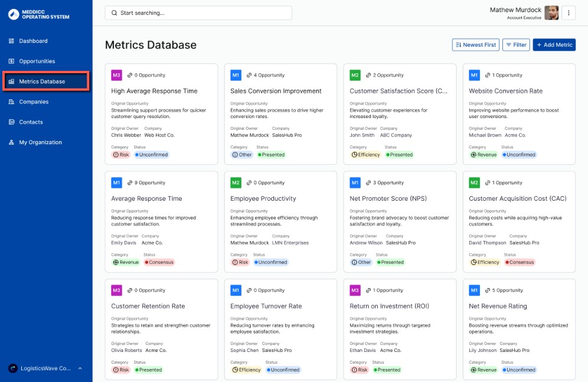Click the Add Metric button
The image size is (588, 382).
point(554,44)
